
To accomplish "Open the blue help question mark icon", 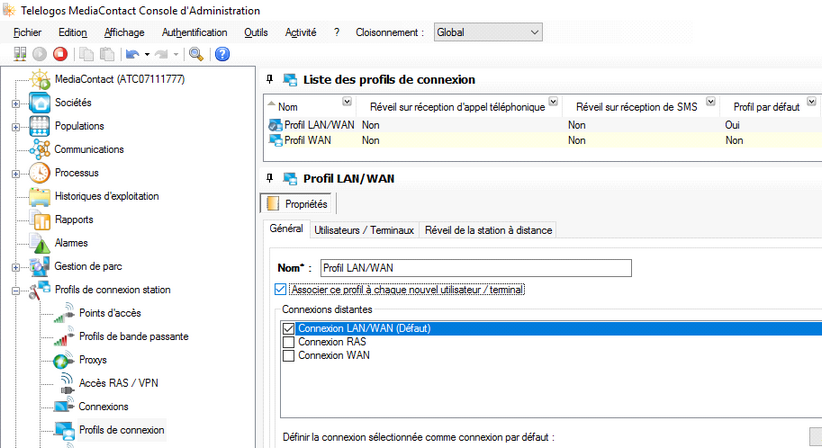I will pos(222,53).
